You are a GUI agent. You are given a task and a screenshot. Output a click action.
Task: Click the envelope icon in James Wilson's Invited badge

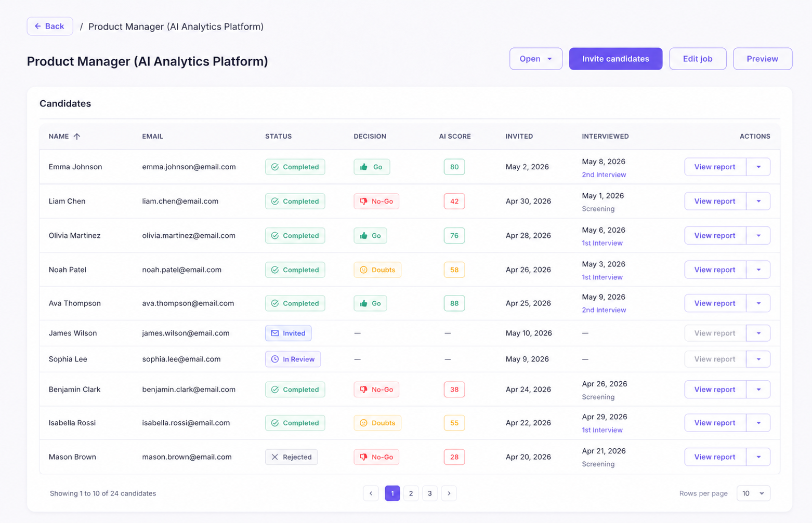pos(275,333)
